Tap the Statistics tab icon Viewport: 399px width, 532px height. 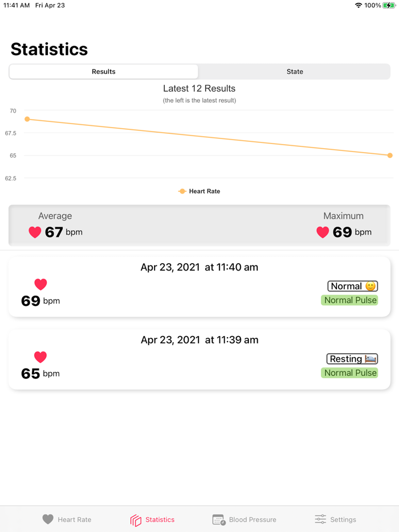(x=136, y=520)
